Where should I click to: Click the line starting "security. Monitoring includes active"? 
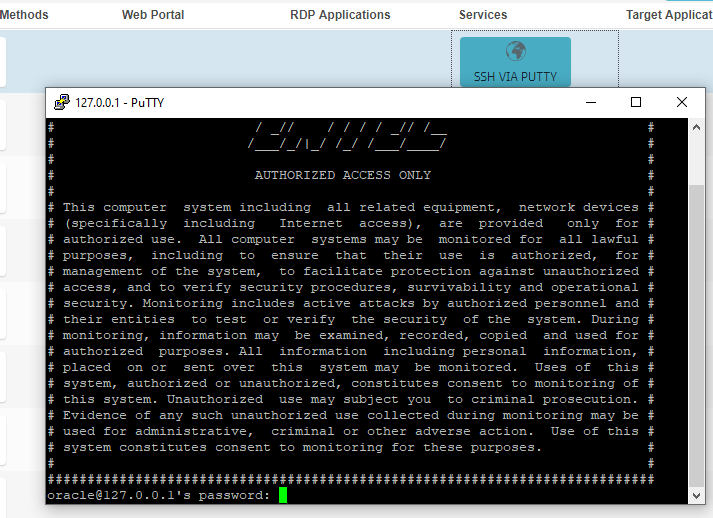click(x=351, y=303)
